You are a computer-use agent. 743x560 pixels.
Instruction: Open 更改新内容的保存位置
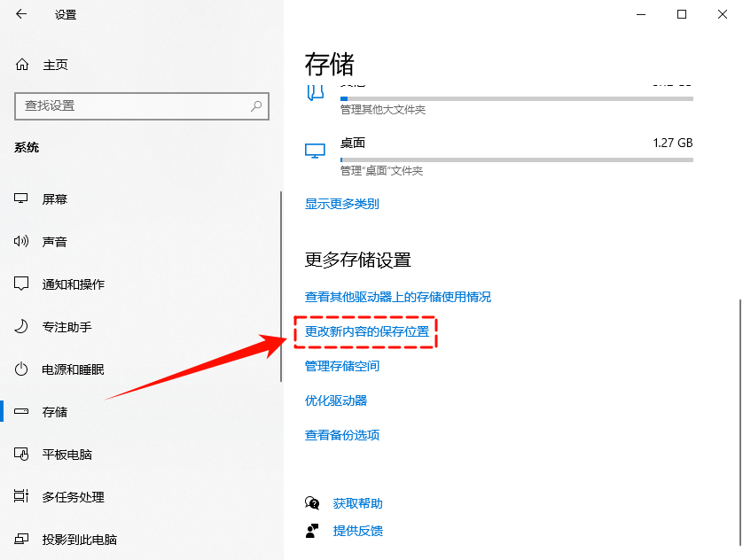[x=366, y=332]
